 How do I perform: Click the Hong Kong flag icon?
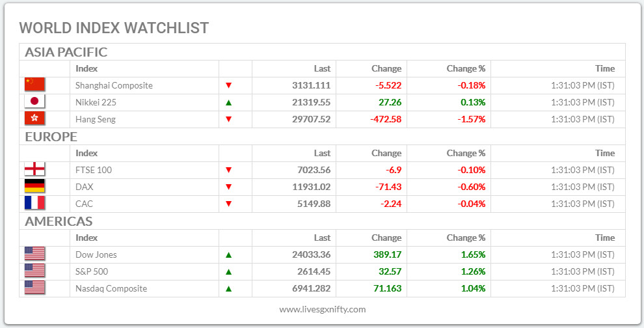34,118
